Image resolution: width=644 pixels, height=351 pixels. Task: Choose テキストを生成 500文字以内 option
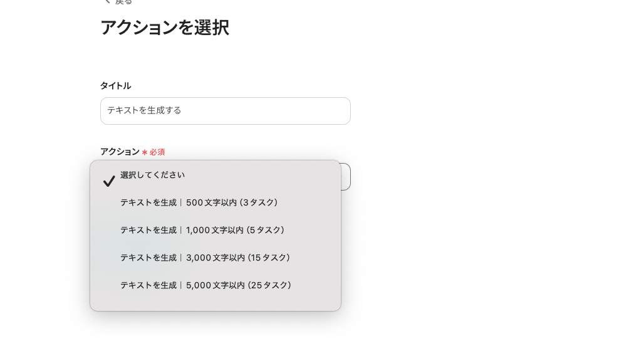click(x=199, y=203)
